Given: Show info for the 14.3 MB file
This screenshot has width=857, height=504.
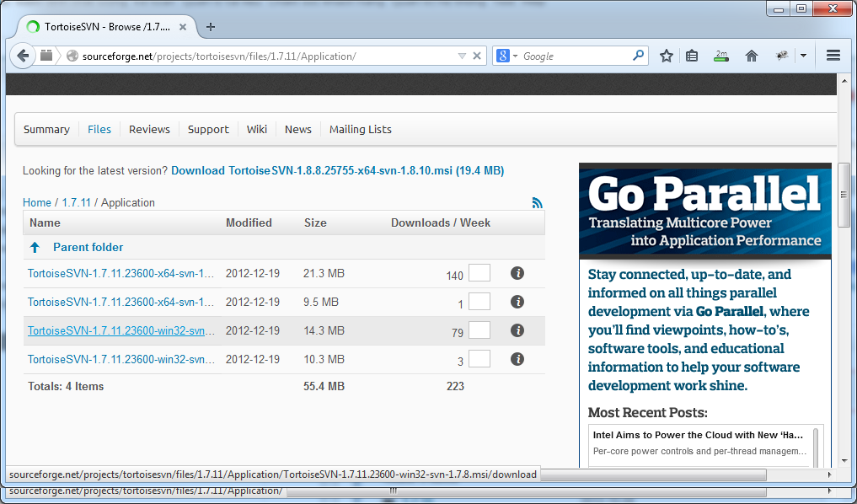Looking at the screenshot, I should coord(517,330).
